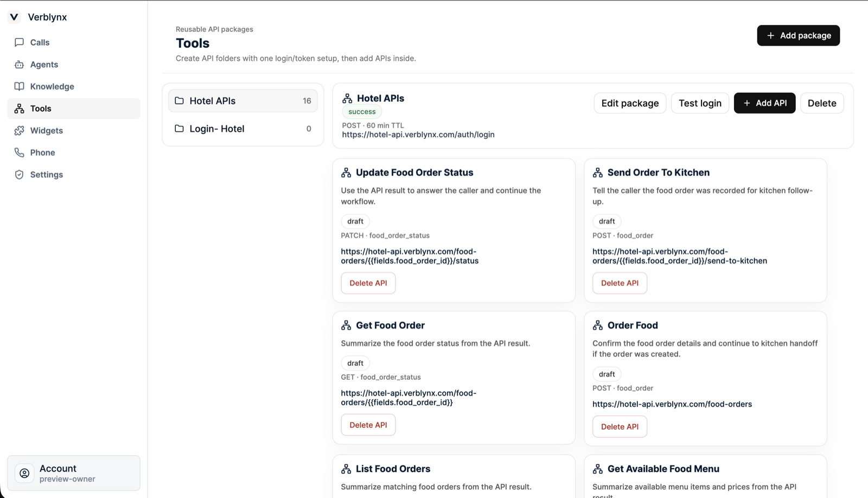Click the PATCH · food_order_status text

[385, 235]
